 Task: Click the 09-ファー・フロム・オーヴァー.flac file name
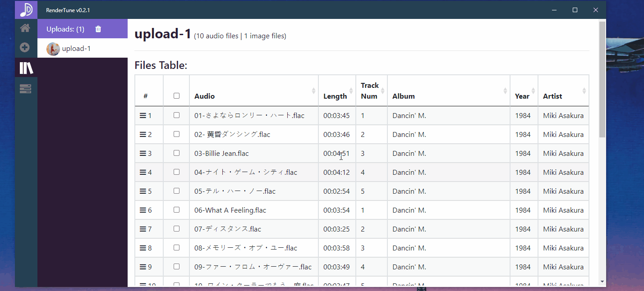[x=253, y=267]
